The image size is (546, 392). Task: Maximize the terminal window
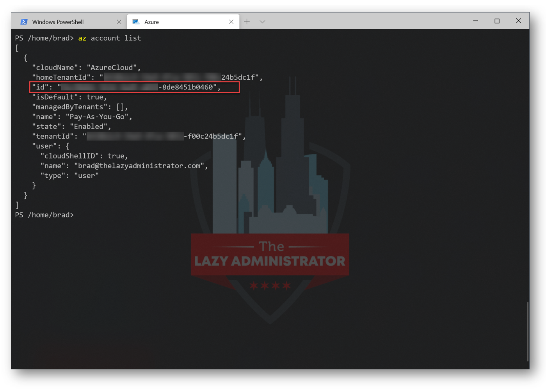coord(497,21)
